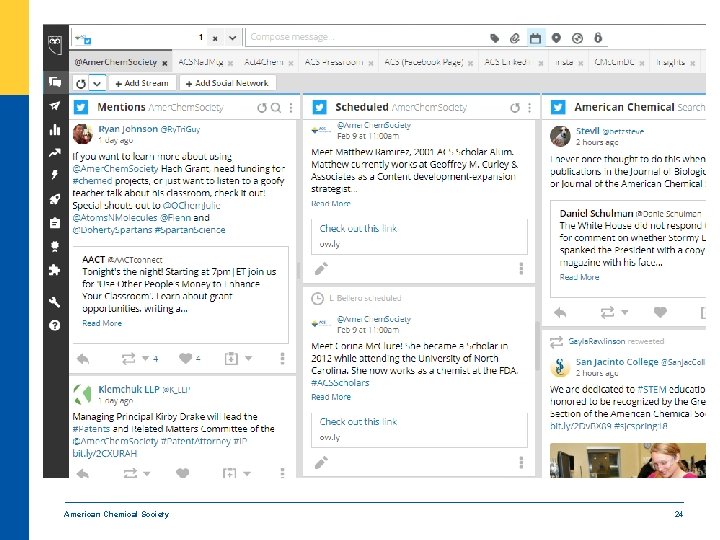Viewport: 720px width, 540px height.
Task: Refresh the Mentions stream
Action: coord(262,107)
